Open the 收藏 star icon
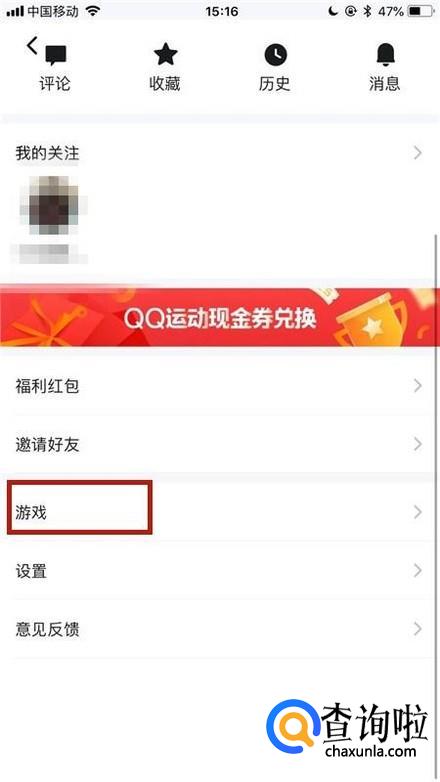This screenshot has width=440, height=782. pos(166,54)
